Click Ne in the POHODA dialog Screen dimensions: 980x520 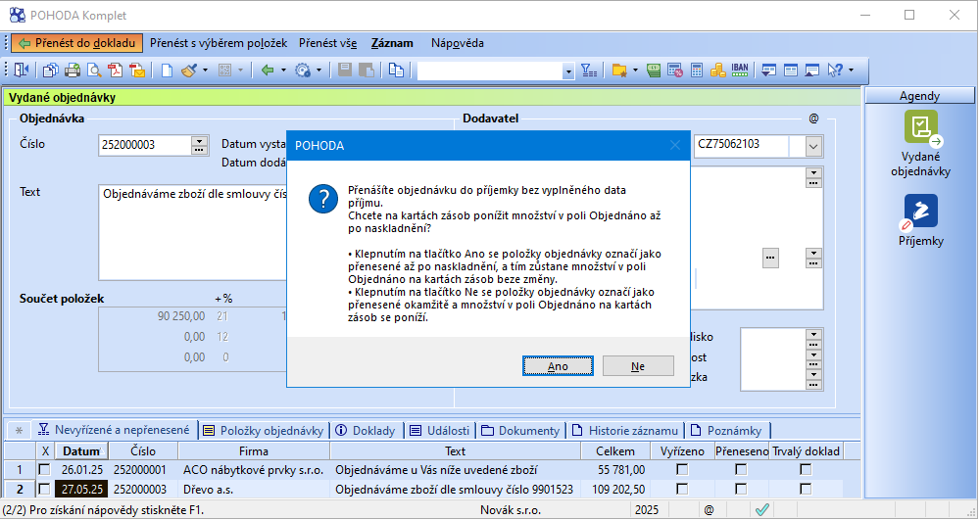[638, 366]
